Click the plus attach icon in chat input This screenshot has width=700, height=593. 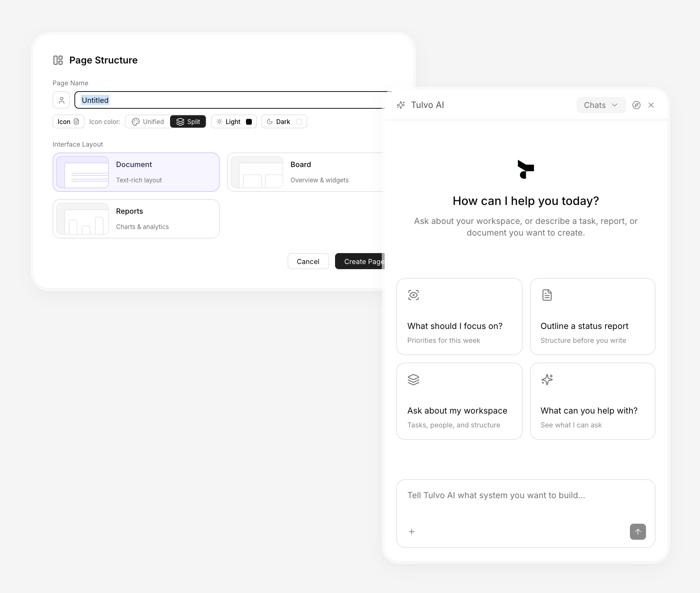click(412, 532)
